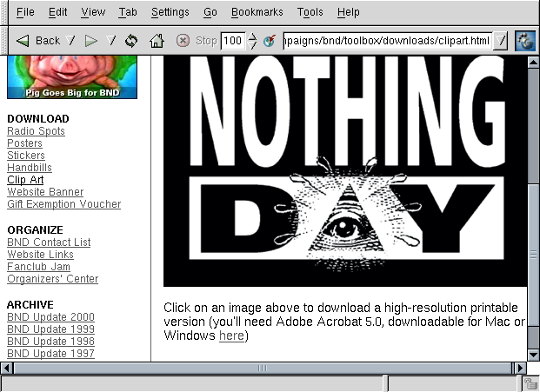This screenshot has width=540, height=392.
Task: Open the BND Contact List link
Action: pos(49,243)
